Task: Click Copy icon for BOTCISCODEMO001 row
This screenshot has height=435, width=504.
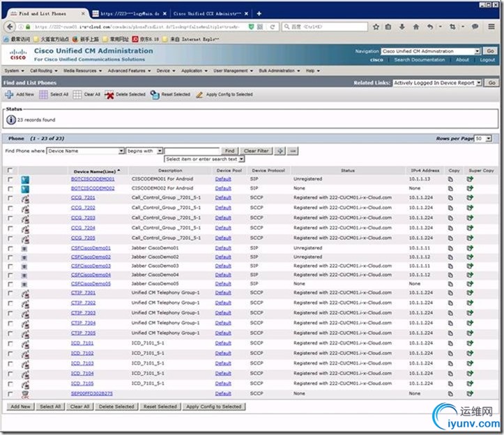Action: [450, 179]
